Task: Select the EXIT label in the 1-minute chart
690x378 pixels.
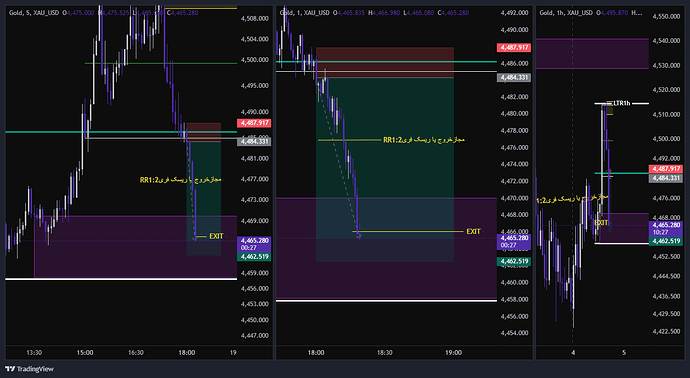Action: (x=473, y=231)
